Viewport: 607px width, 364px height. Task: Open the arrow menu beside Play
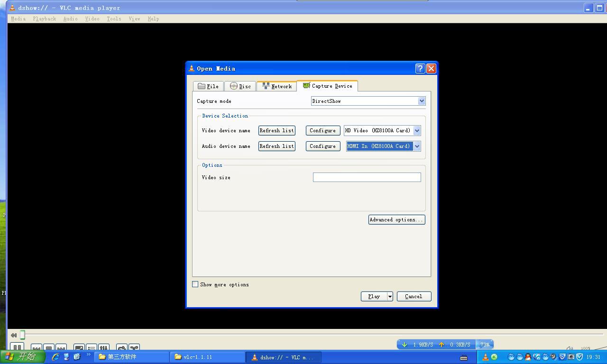(x=390, y=296)
